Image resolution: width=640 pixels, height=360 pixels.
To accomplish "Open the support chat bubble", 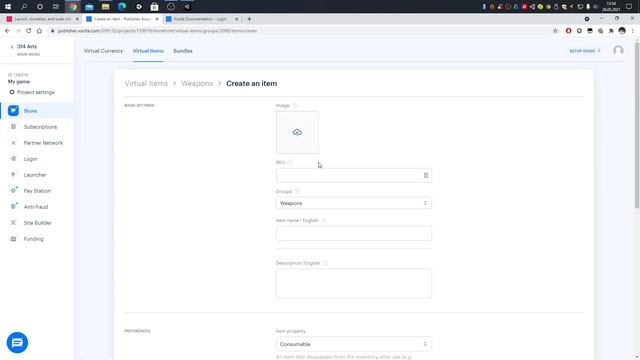I will [x=17, y=343].
